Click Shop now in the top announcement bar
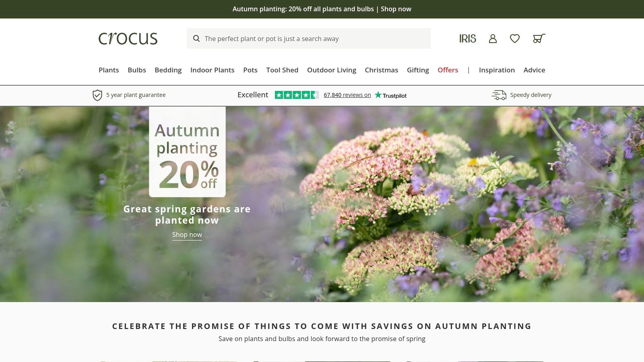 pyautogui.click(x=396, y=9)
